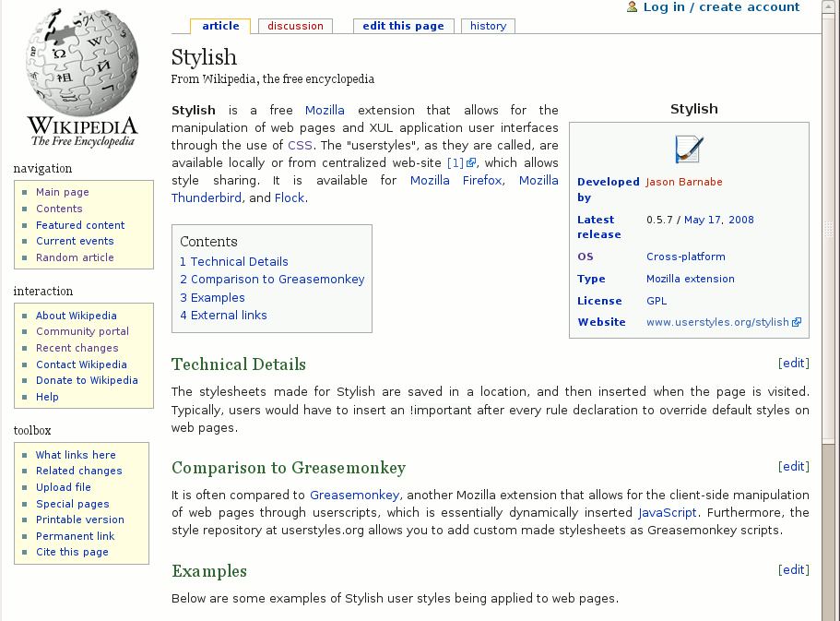Viewport: 840px width, 621px height.
Task: Follow the CSS link
Action: click(300, 145)
